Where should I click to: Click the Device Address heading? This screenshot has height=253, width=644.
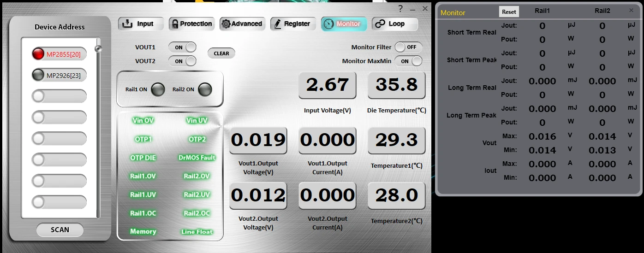(x=60, y=27)
